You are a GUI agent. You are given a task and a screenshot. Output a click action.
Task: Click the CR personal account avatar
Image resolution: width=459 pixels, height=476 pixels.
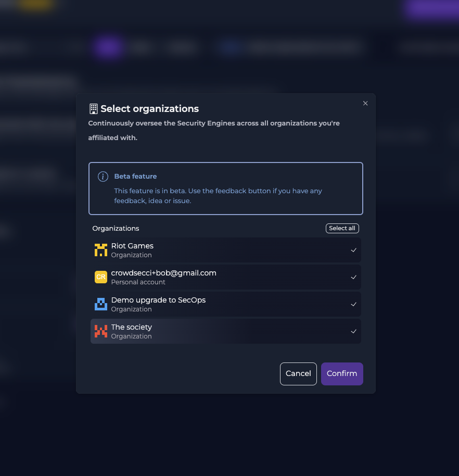click(101, 277)
